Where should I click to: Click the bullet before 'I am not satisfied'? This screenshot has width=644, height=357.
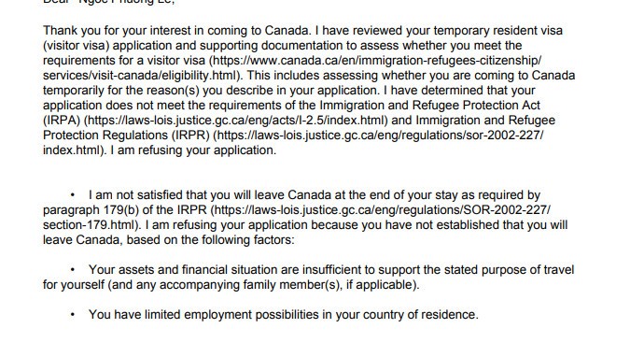coord(73,194)
